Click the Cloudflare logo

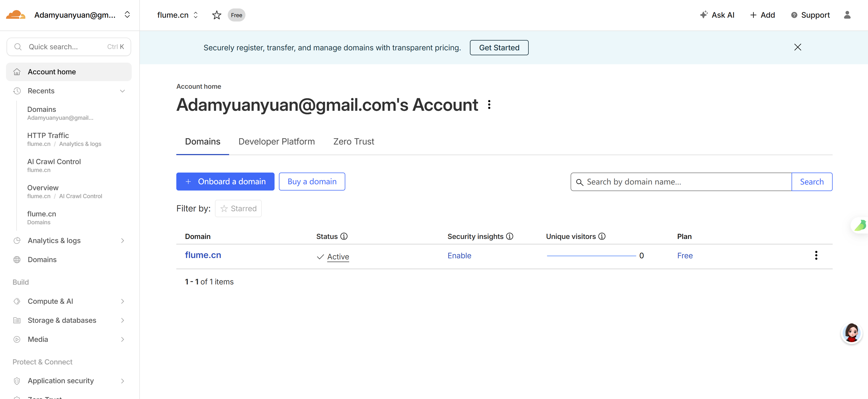[x=16, y=15]
